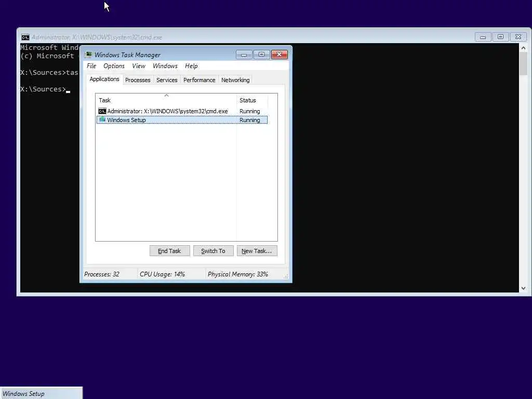Select the Applications tab

point(104,79)
